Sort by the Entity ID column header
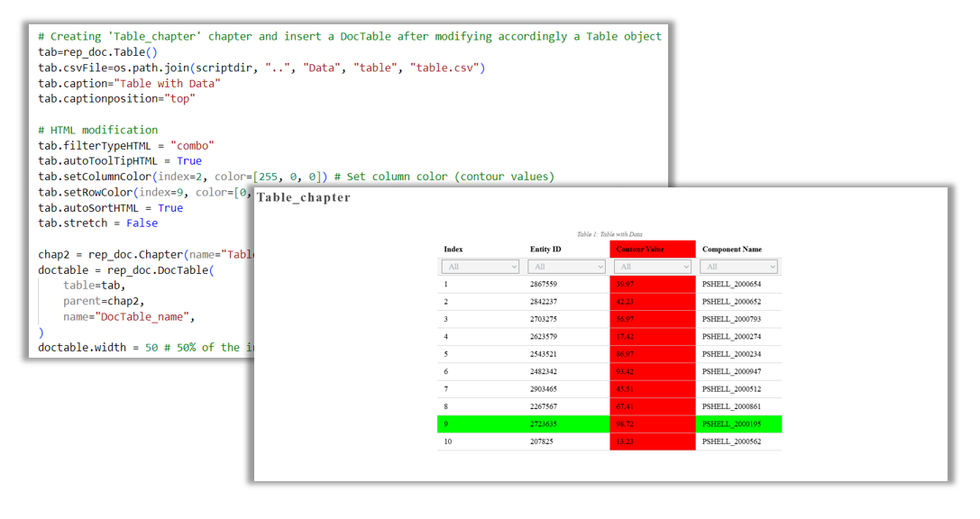The width and height of the screenshot is (980, 519). (545, 249)
